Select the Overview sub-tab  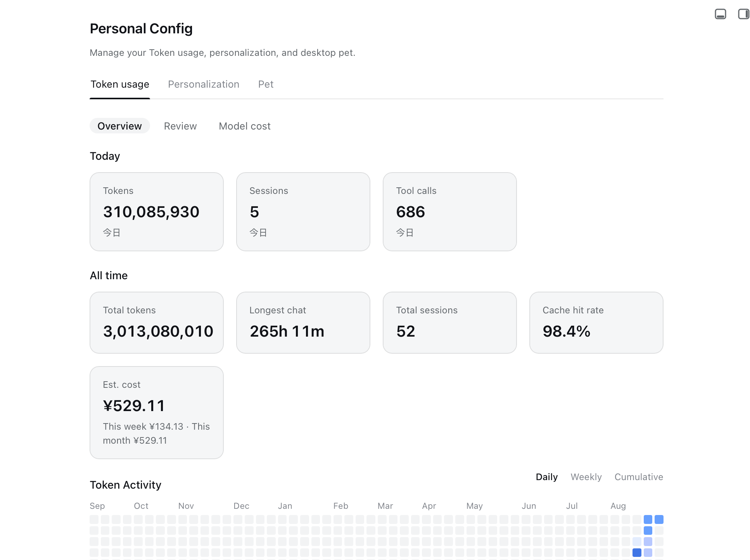click(119, 126)
